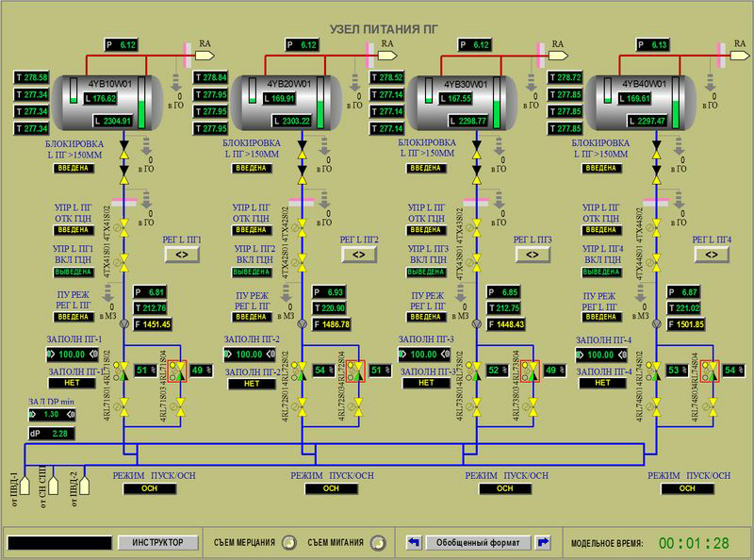Toggle the ЗАПОЛН ПГ-1 НЕТ indicator
This screenshot has width=754, height=560.
click(x=72, y=383)
